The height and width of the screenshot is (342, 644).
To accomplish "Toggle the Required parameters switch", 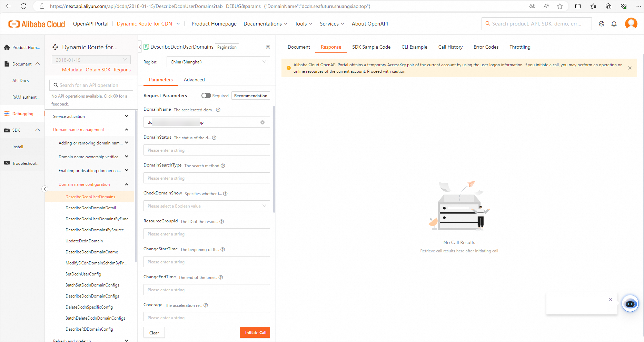I will pyautogui.click(x=206, y=95).
